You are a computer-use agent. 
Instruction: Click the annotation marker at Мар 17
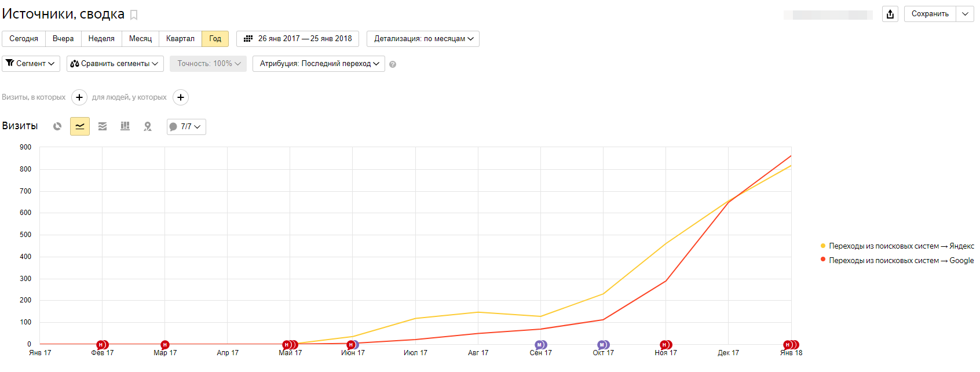click(x=165, y=345)
